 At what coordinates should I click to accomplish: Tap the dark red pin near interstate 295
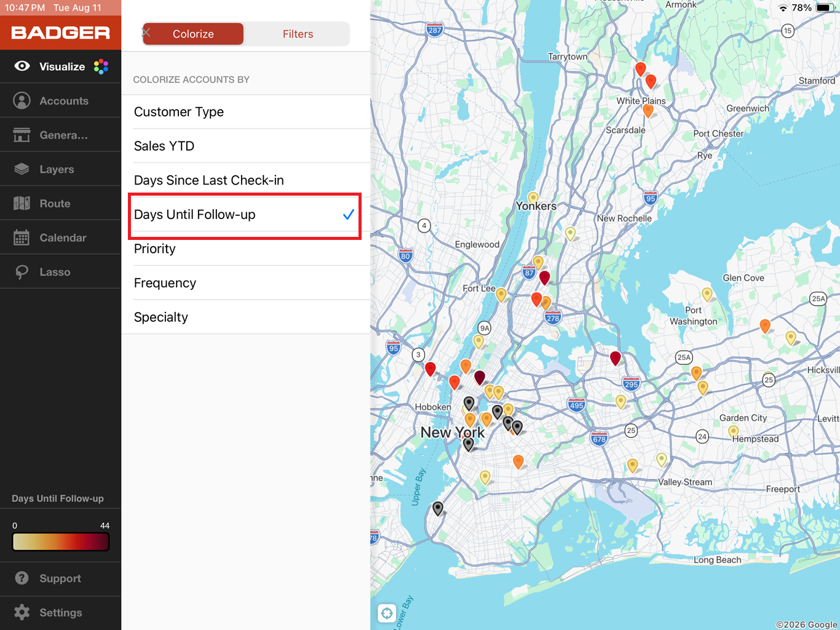(x=616, y=358)
